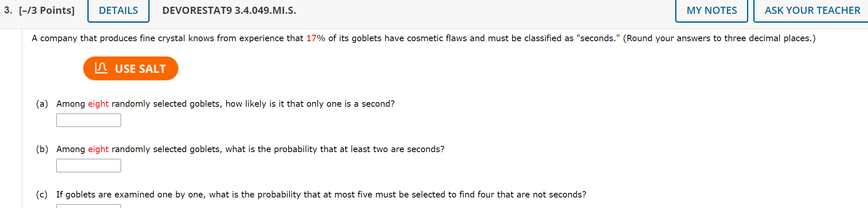Click the part (c) question text about four non-seconds
Screen dimensions: 868x208
(321, 195)
